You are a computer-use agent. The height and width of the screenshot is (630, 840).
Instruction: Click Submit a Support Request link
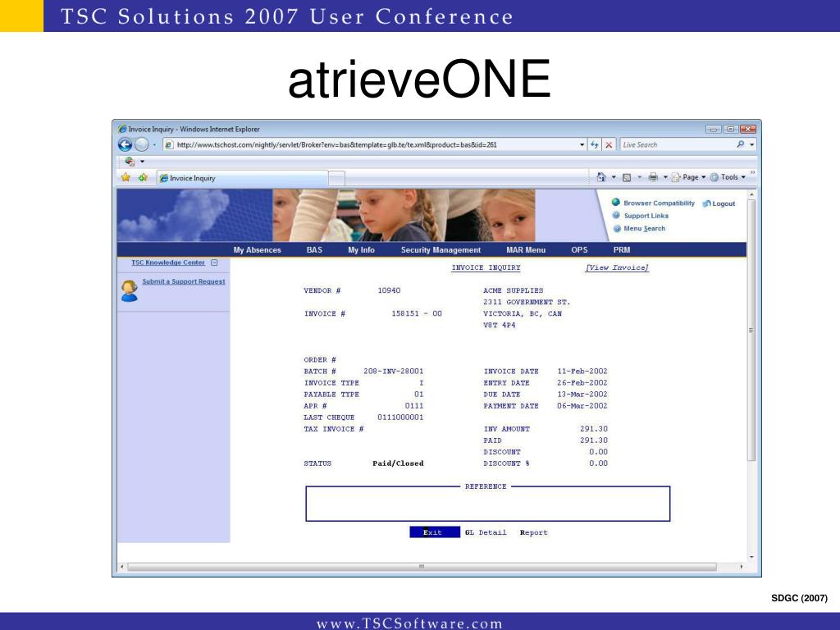[x=184, y=282]
